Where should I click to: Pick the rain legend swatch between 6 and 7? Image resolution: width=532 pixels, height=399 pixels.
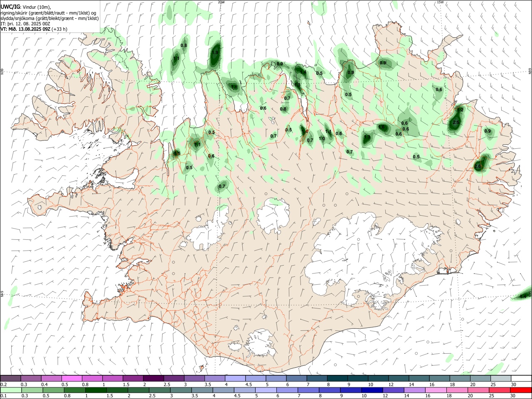[287, 390]
